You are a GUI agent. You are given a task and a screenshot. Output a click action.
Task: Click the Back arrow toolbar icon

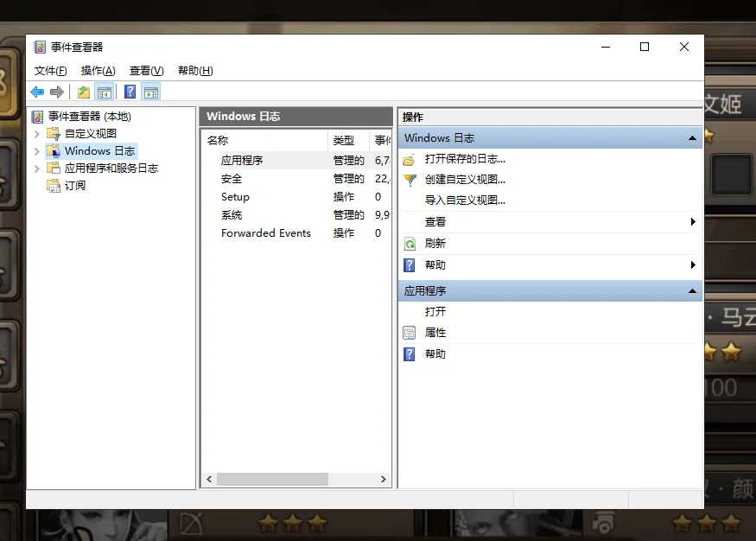coord(37,92)
